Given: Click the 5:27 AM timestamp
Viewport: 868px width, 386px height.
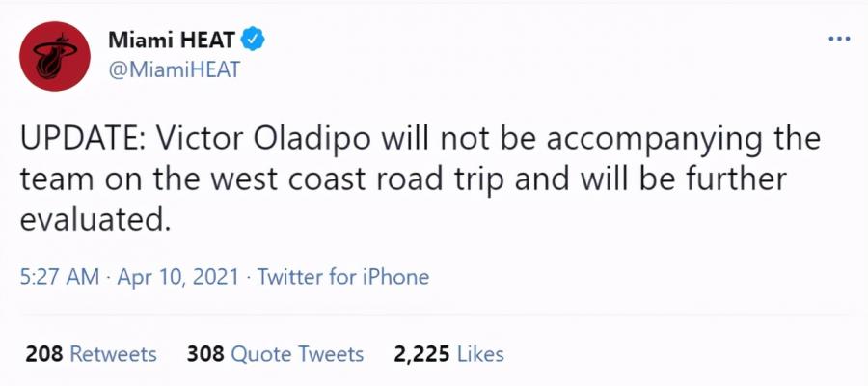Looking at the screenshot, I should pos(60,276).
